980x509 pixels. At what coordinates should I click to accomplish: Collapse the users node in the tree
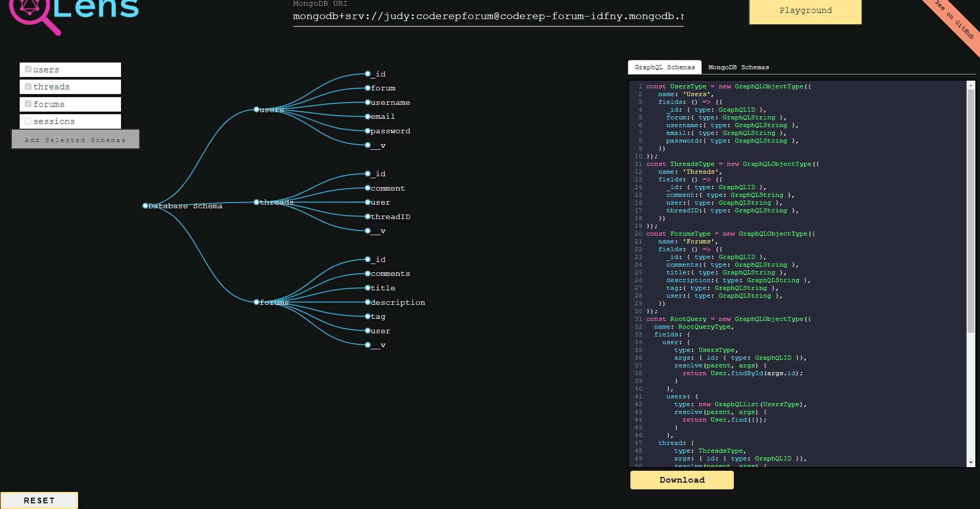[x=257, y=110]
